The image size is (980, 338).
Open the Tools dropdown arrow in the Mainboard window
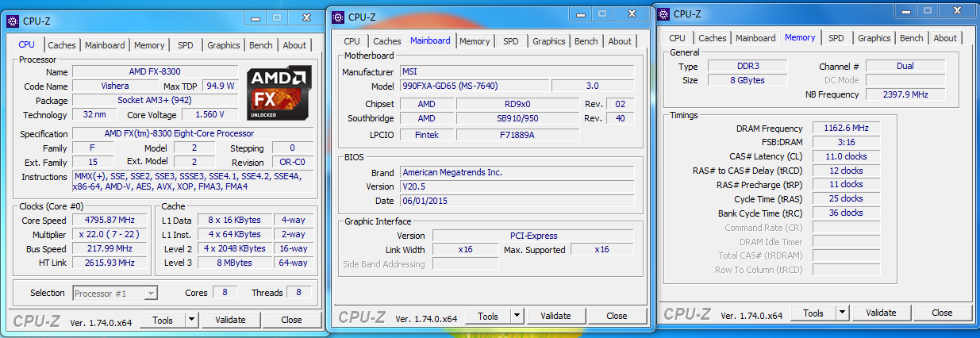point(517,316)
